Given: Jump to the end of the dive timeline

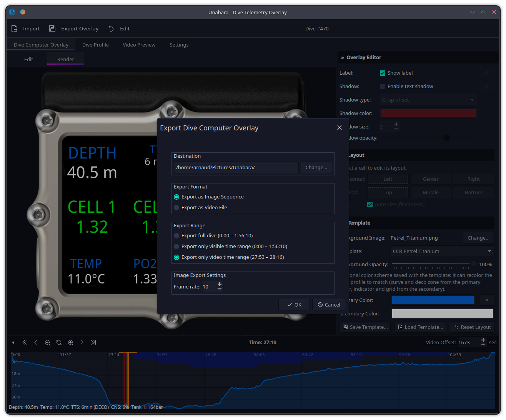Looking at the screenshot, I should [x=93, y=342].
